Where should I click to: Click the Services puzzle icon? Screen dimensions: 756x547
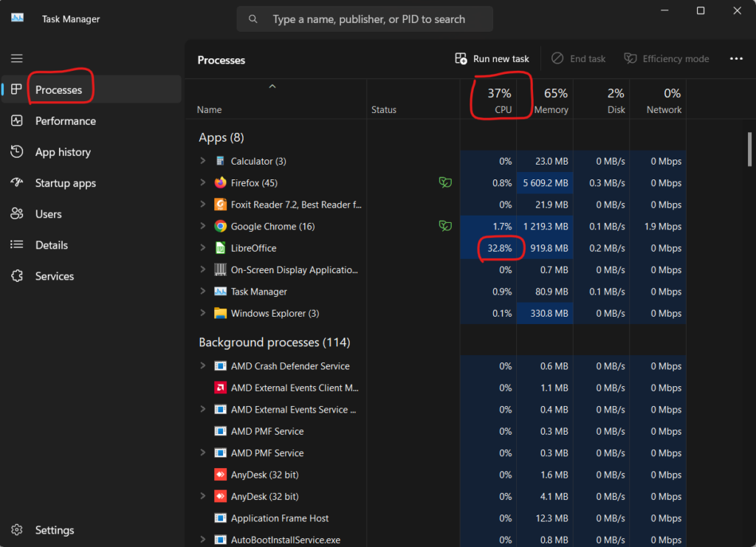pyautogui.click(x=17, y=275)
